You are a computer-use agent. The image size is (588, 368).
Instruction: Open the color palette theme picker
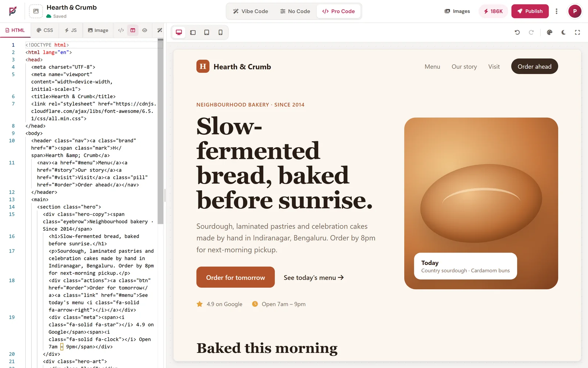pos(549,32)
